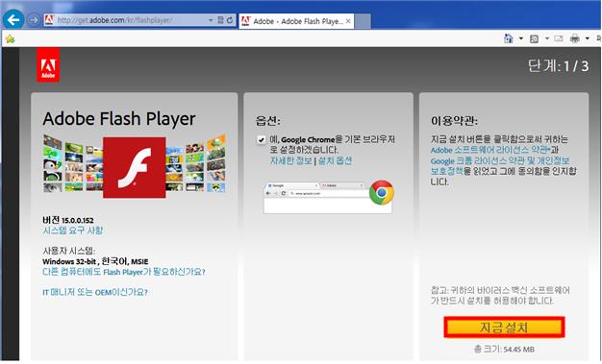602x364 pixels.
Task: Open the IT 매니저 또는 OEM이신가요 link
Action: point(95,292)
